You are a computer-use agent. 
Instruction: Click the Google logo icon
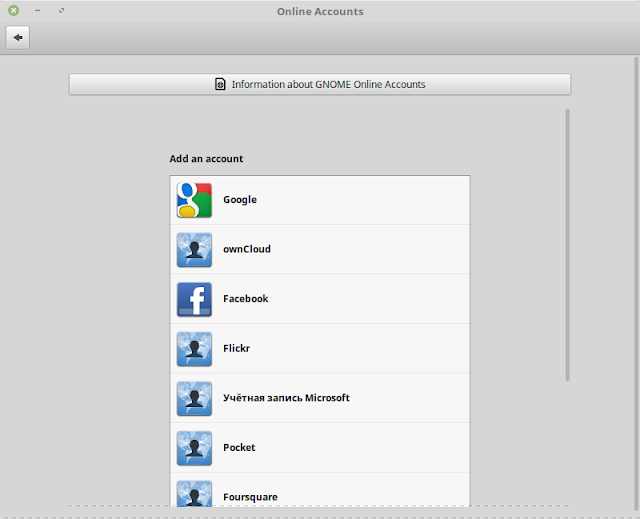[194, 200]
